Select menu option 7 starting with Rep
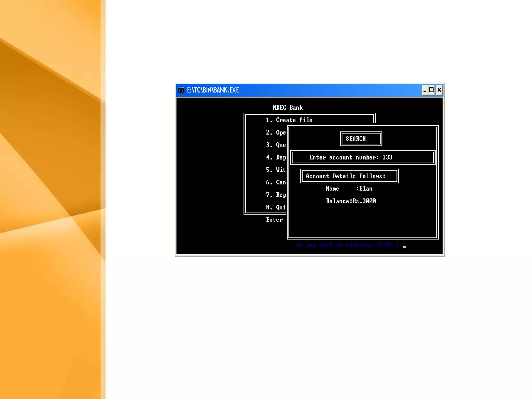This screenshot has height=399, width=532. [x=276, y=195]
